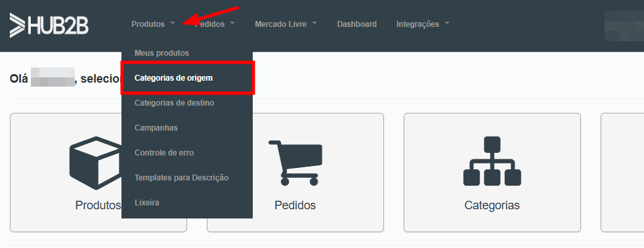Click the Categorias hierarchy icon
Image resolution: width=644 pixels, height=248 pixels.
click(x=492, y=161)
